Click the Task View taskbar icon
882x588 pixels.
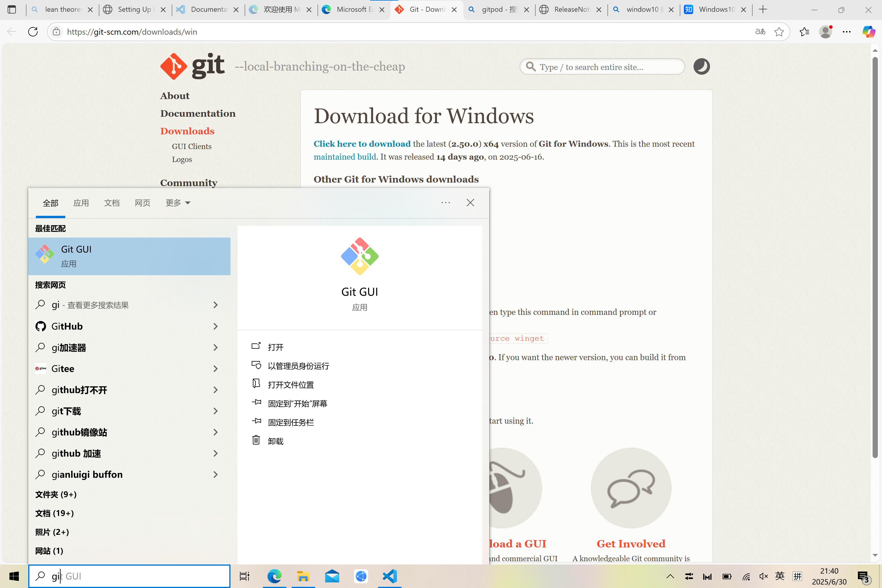pyautogui.click(x=245, y=576)
